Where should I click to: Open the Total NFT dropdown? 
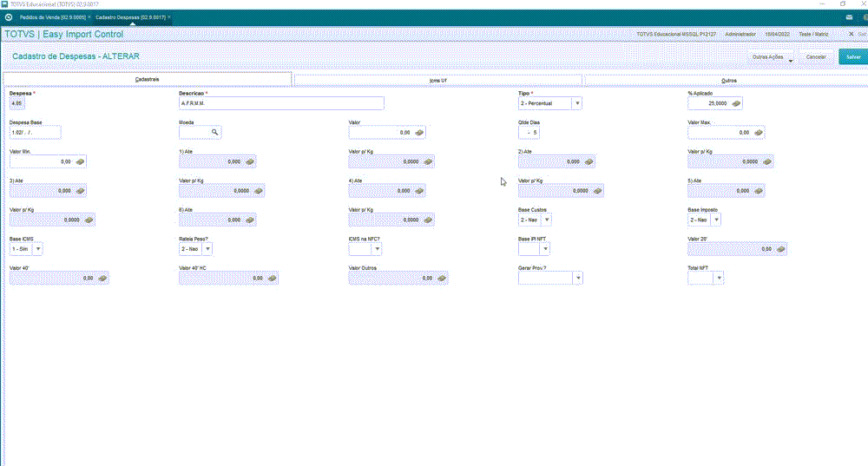click(x=719, y=279)
